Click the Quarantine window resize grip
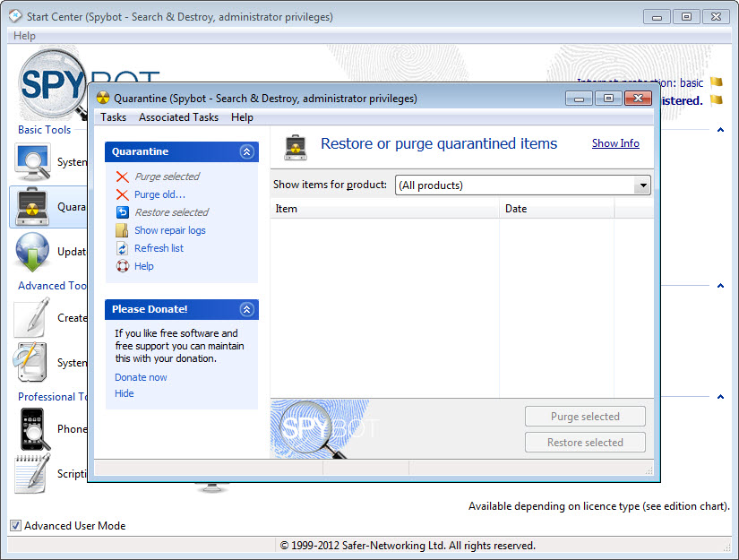The image size is (739, 560). tap(649, 470)
